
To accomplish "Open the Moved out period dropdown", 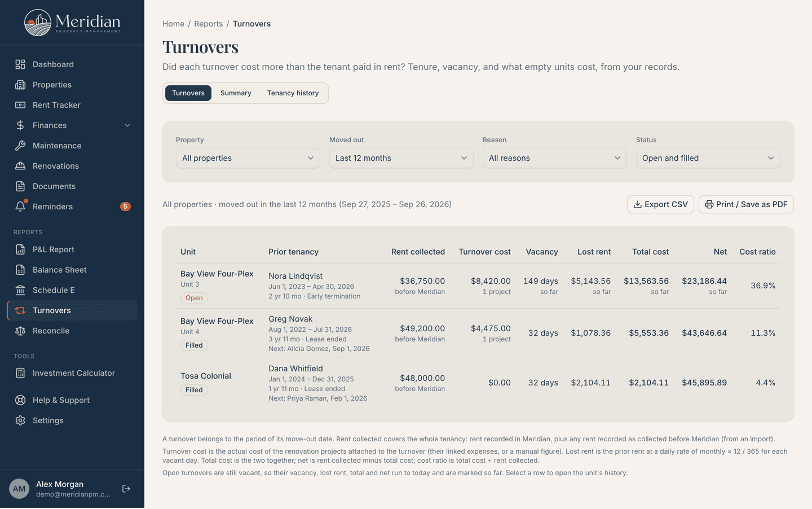I will pyautogui.click(x=401, y=158).
